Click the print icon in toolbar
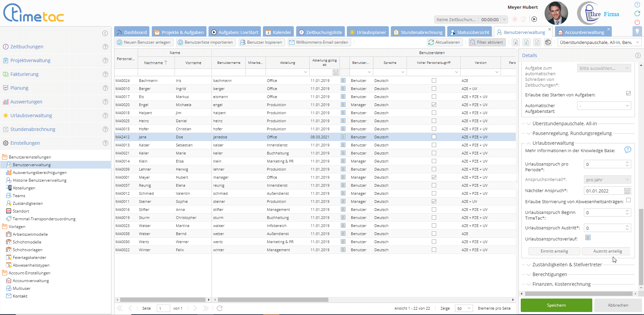The width and height of the screenshot is (644, 315). coord(548,42)
